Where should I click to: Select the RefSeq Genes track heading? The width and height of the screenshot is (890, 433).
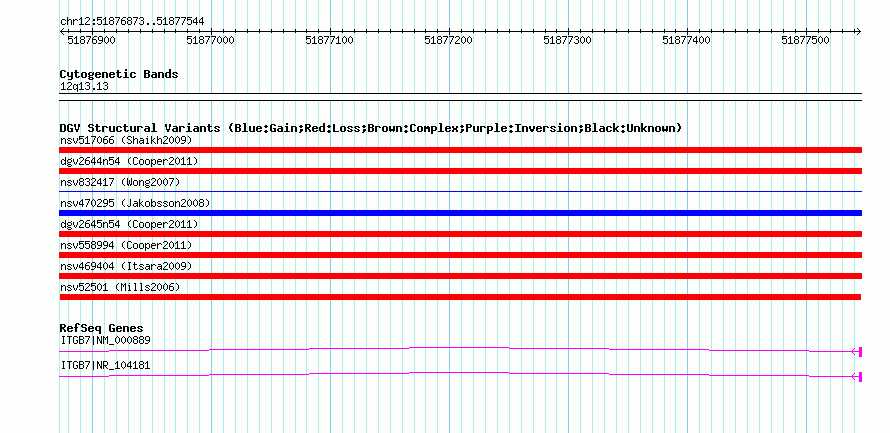(102, 329)
